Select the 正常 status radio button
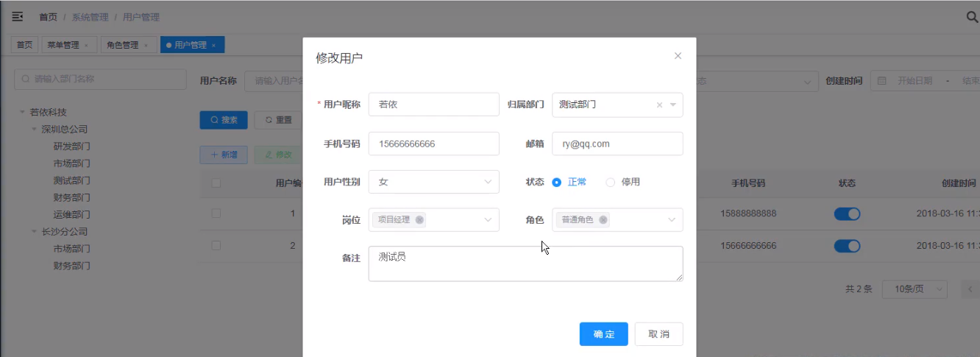Viewport: 980px width, 357px height. [557, 182]
